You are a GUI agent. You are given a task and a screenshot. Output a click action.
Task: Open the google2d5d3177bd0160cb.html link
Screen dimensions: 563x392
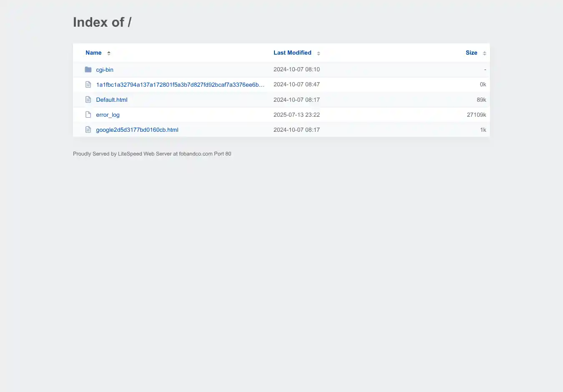tap(137, 130)
